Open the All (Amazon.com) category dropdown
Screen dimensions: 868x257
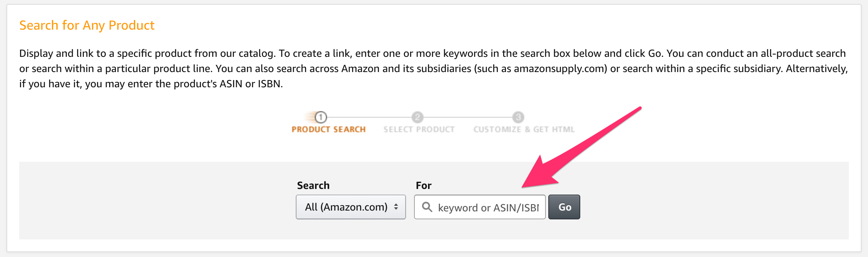[x=351, y=207]
